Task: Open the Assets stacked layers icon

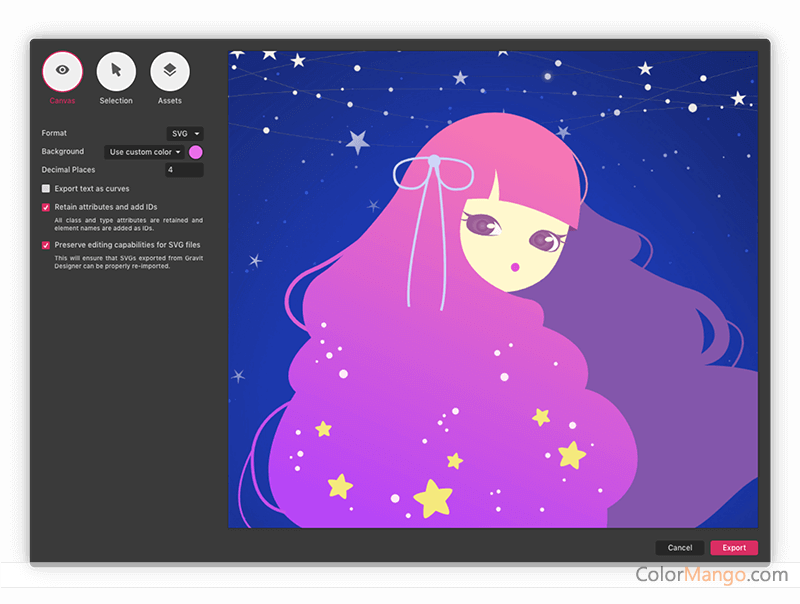Action: coord(170,71)
